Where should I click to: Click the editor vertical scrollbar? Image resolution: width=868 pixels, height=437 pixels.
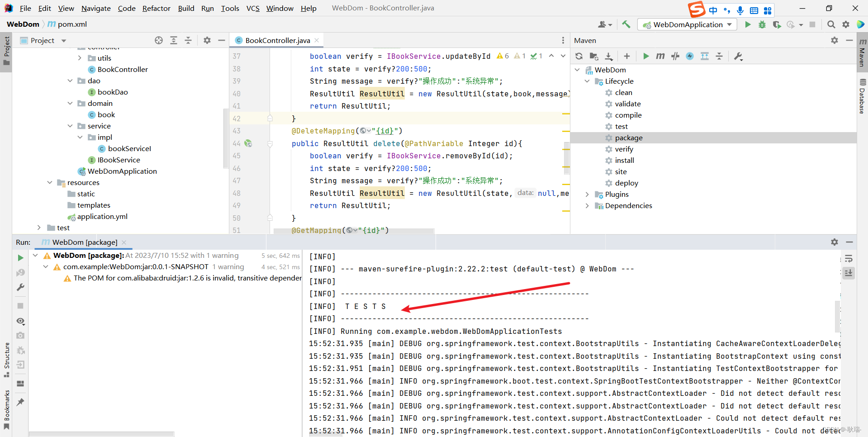point(566,157)
